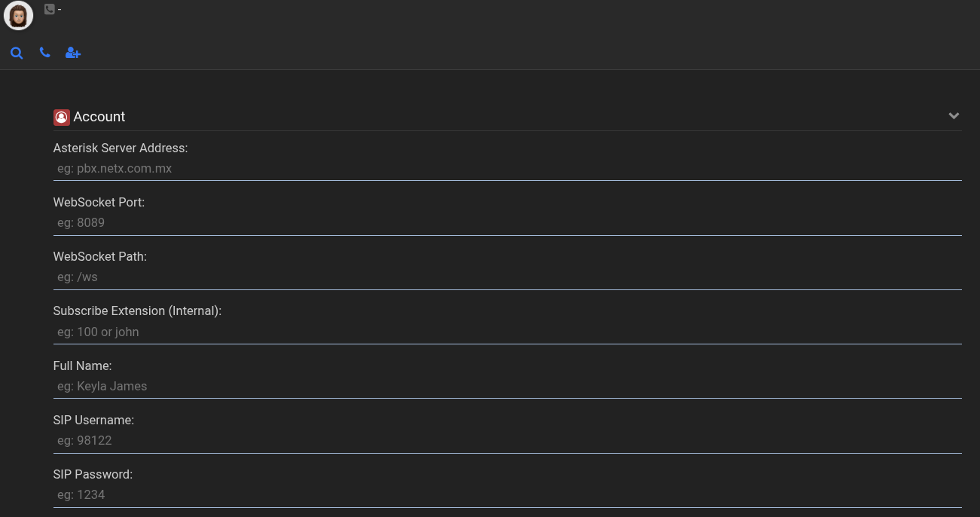Select the SIP Username input box
The height and width of the screenshot is (517, 980).
[508, 441]
